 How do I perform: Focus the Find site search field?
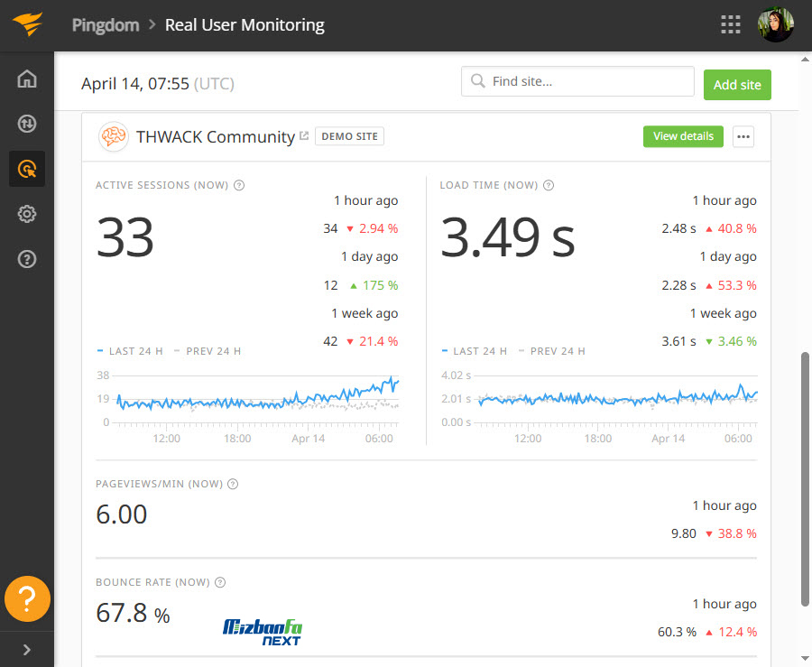pos(577,81)
